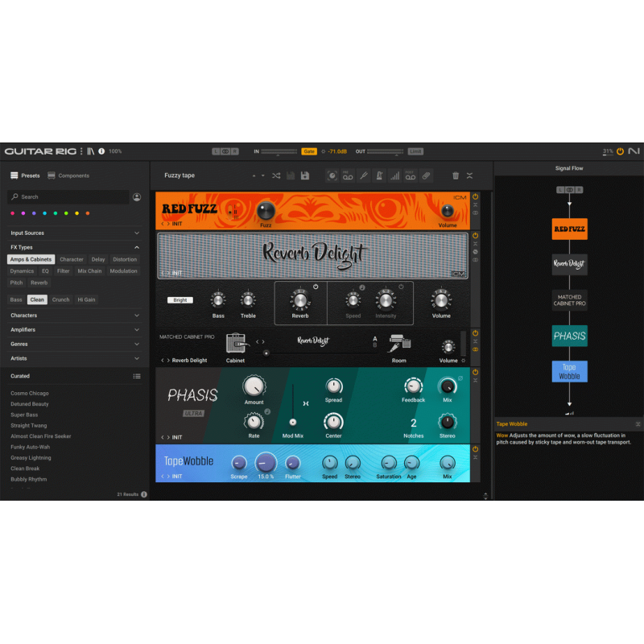The width and height of the screenshot is (644, 644).
Task: Go to previous preset arrow
Action: pos(254,175)
